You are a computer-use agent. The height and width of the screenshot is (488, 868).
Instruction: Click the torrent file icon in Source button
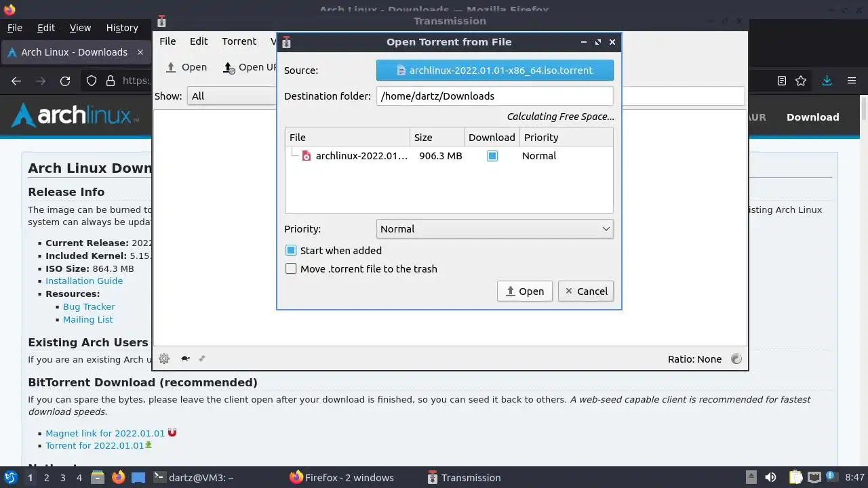point(401,70)
